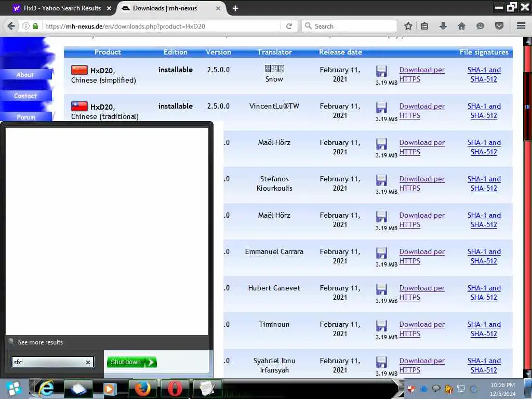
Task: Reload the page with the refresh icon
Action: (x=289, y=26)
